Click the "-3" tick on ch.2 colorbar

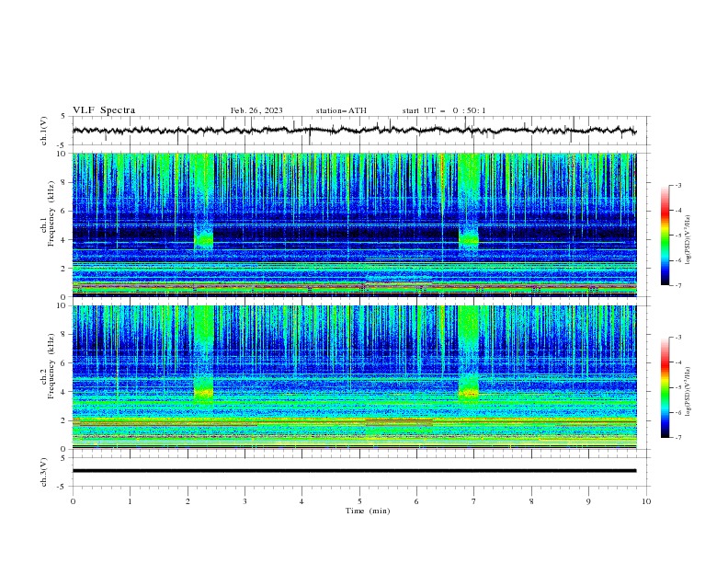[677, 338]
